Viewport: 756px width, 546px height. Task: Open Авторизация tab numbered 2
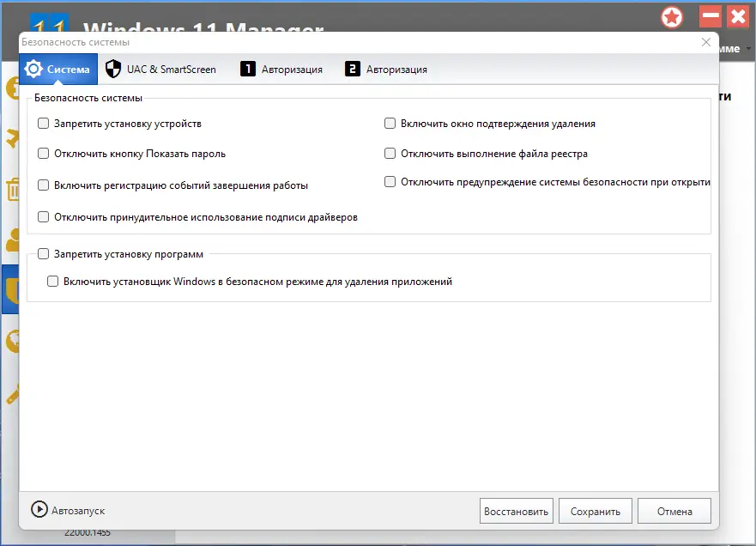(x=385, y=69)
